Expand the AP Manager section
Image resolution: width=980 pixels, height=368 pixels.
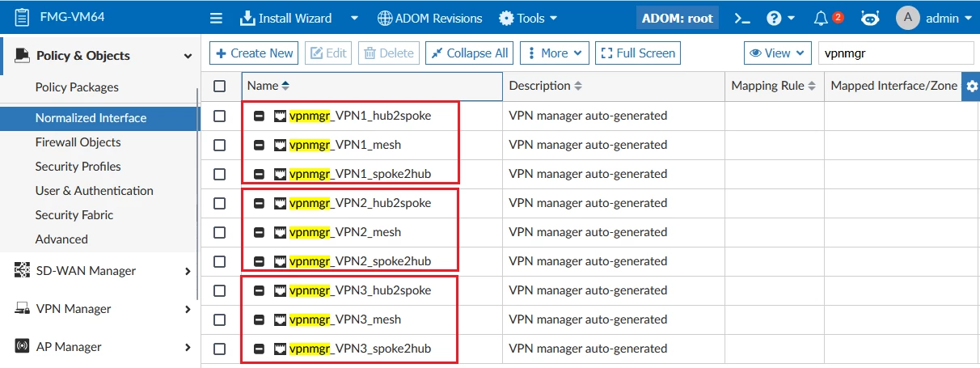point(188,347)
